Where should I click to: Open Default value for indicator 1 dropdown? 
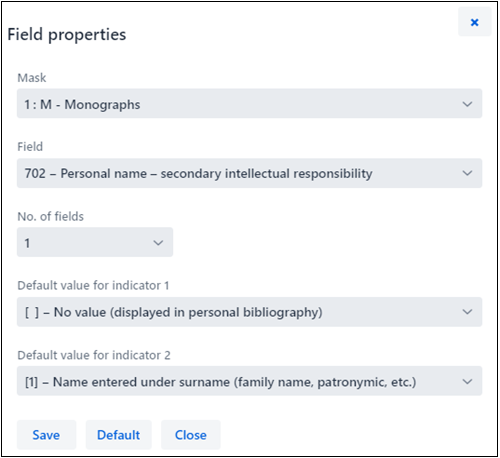(x=249, y=312)
